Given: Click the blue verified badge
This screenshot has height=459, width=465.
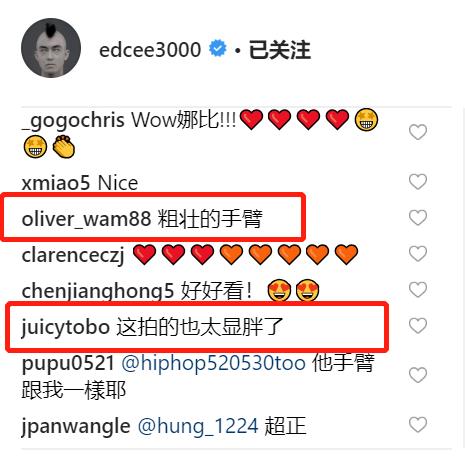Looking at the screenshot, I should tap(217, 49).
